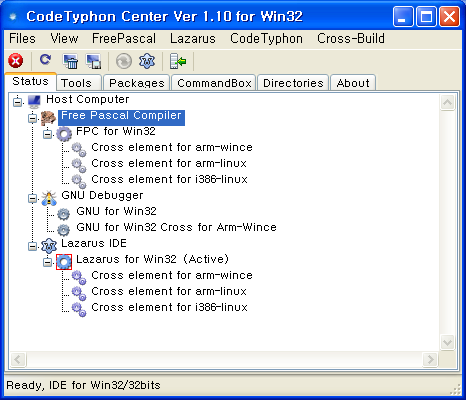The height and width of the screenshot is (400, 466).
Task: Click the tree scrollbar down arrow
Action: pyautogui.click(x=447, y=342)
